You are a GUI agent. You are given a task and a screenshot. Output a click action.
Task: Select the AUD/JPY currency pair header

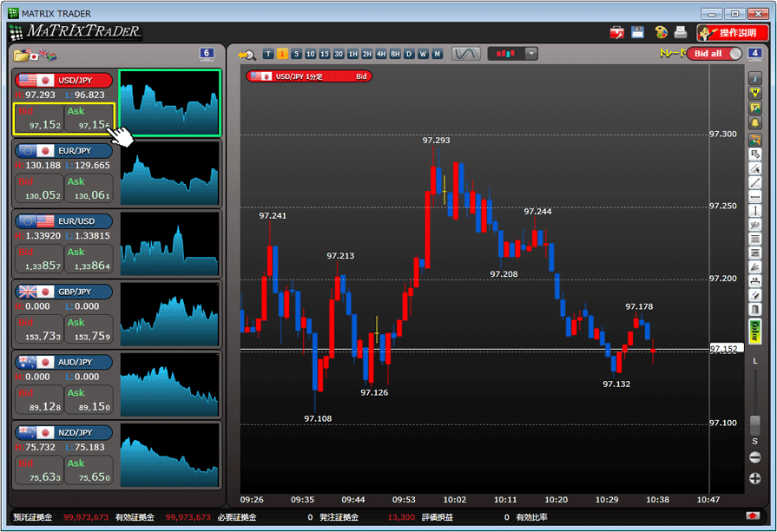click(64, 362)
